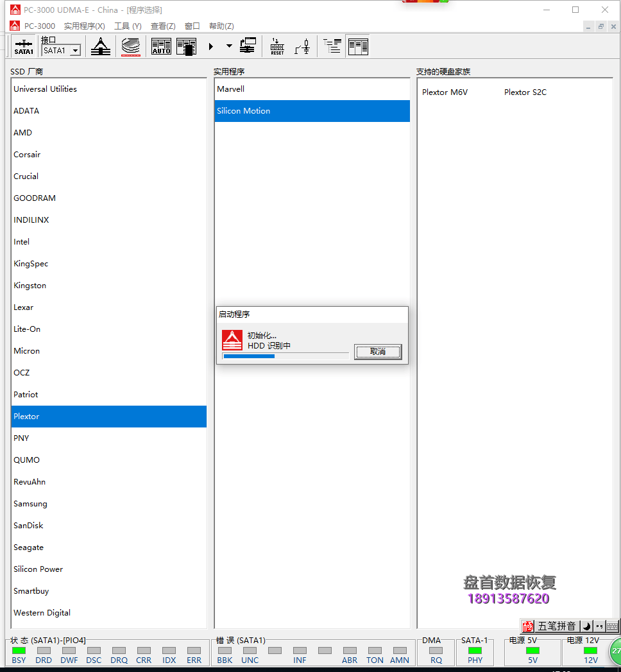Open the IME soft keyboard icon
Image resolution: width=621 pixels, height=672 pixels.
pyautogui.click(x=613, y=626)
